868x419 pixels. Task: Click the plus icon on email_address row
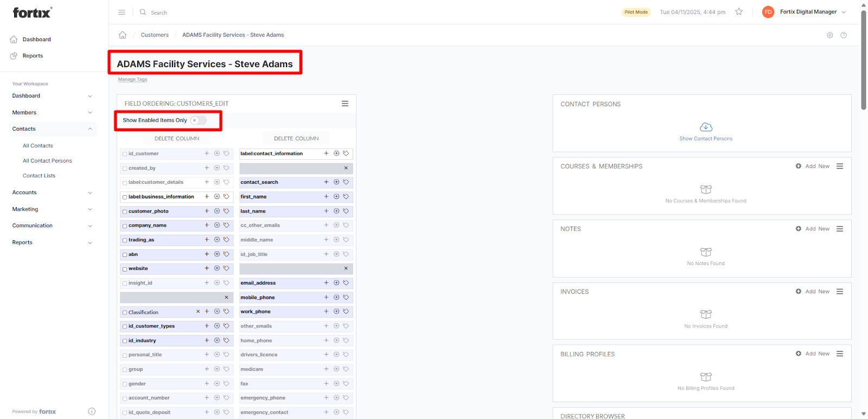point(326,283)
